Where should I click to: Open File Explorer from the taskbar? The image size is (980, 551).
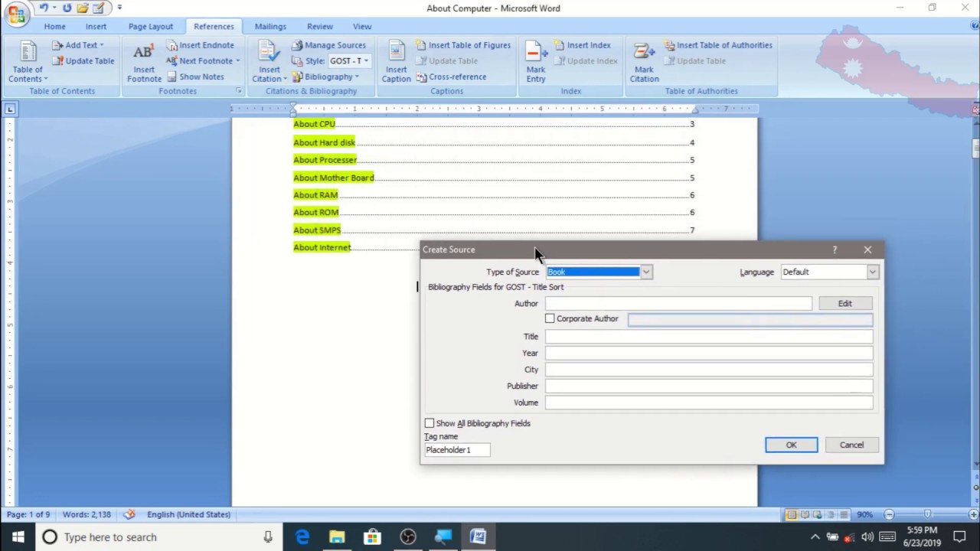coord(337,537)
